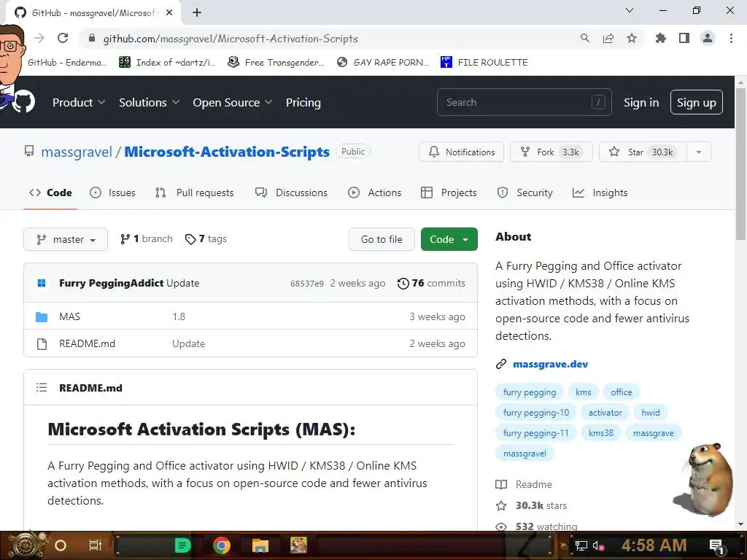
Task: View the 76 commits history
Action: [x=431, y=283]
